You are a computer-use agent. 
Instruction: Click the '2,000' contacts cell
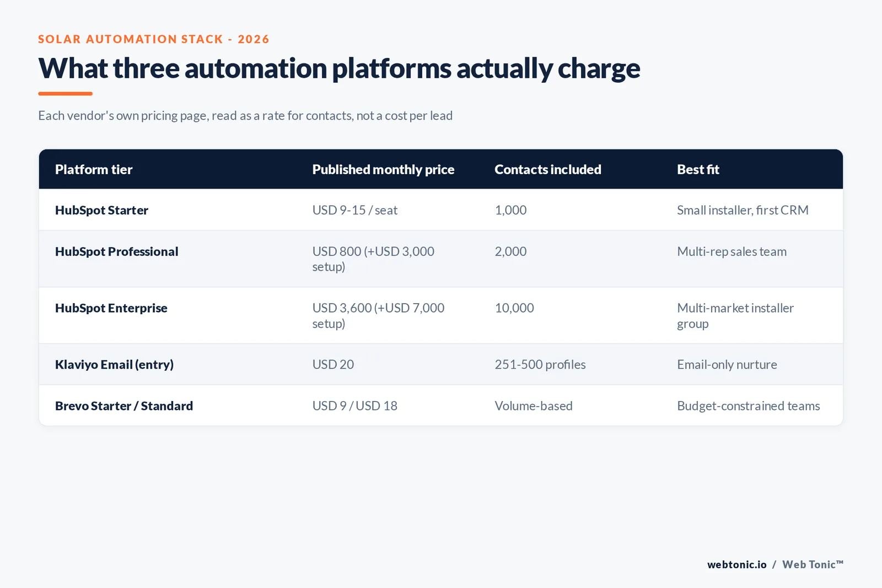click(510, 251)
